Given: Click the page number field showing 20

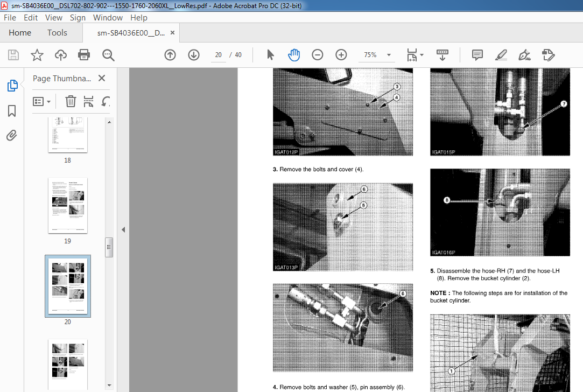Looking at the screenshot, I should 218,55.
